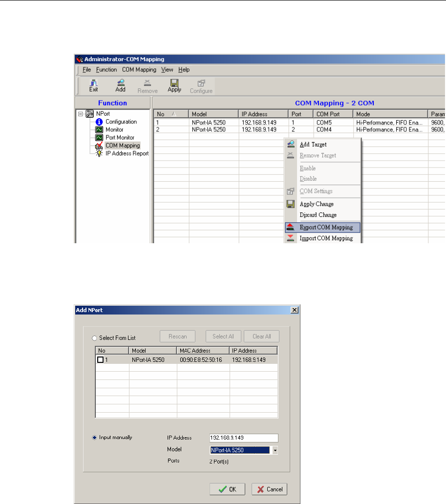Image resolution: width=446 pixels, height=504 pixels.
Task: Click the COM Port column header
Action: (x=333, y=114)
